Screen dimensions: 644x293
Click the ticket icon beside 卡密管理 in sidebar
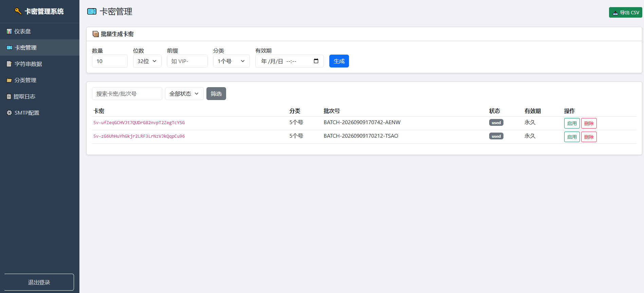point(10,47)
